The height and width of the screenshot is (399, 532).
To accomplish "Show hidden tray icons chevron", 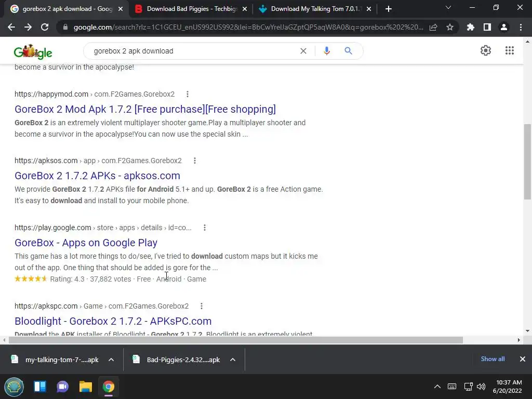I will pos(437,387).
